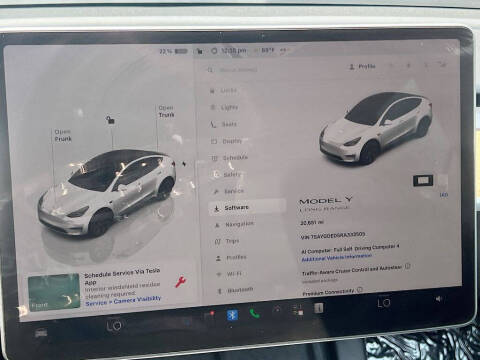Tap AI Computer: Full Self-Driving Computer 4 text
Viewport: 480px width, 360px height.
tap(350, 249)
